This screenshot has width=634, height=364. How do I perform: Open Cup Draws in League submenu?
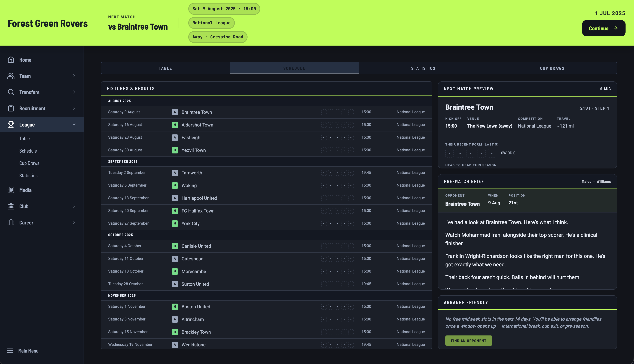(29, 163)
